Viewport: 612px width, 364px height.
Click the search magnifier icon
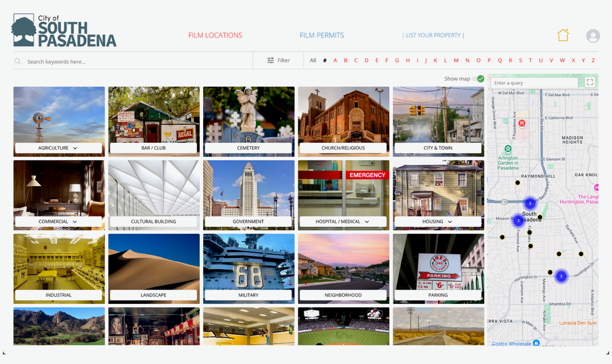18,62
